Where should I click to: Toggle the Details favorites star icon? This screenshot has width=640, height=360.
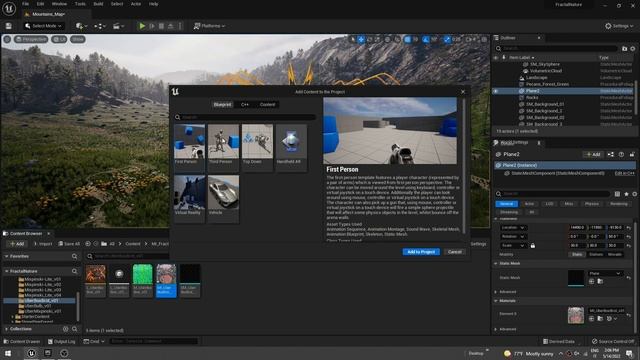click(x=626, y=194)
